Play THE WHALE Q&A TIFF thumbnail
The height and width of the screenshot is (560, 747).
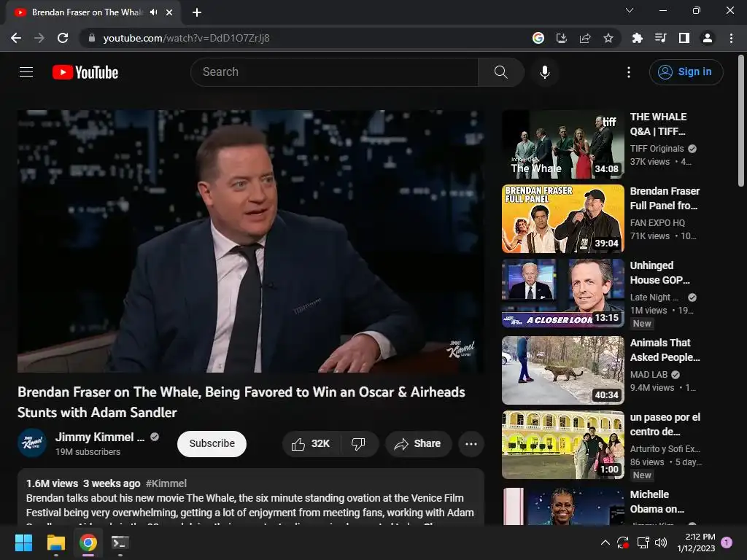[563, 145]
